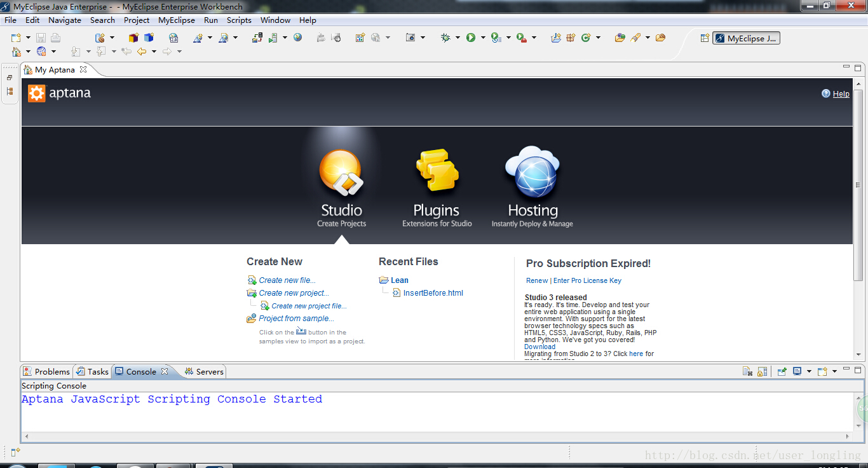The height and width of the screenshot is (468, 868).
Task: Click the New Java Class icon
Action: click(x=586, y=38)
